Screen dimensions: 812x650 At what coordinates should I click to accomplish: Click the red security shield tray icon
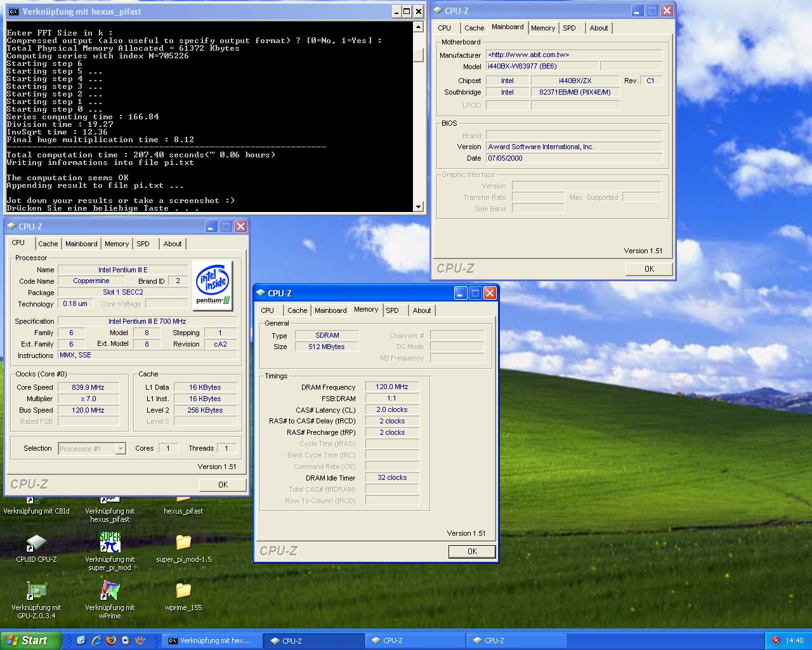point(775,640)
